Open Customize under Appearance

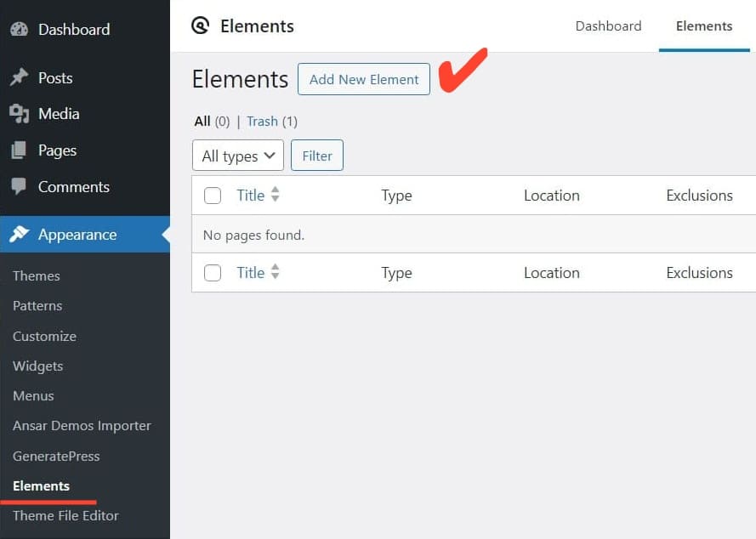point(44,336)
